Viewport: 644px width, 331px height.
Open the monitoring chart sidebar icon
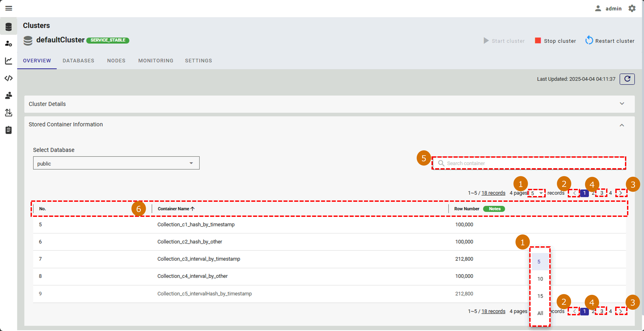tap(8, 61)
